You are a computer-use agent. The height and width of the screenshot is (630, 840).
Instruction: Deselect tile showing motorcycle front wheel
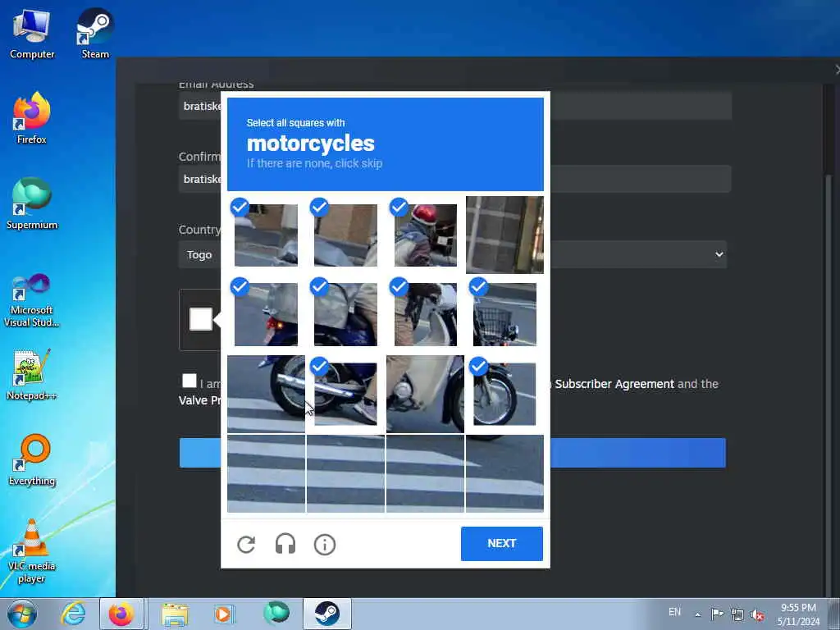point(504,394)
